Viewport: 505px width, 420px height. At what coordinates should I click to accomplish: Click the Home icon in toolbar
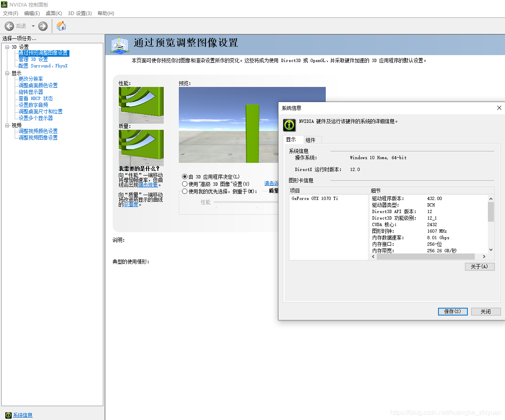click(x=61, y=26)
